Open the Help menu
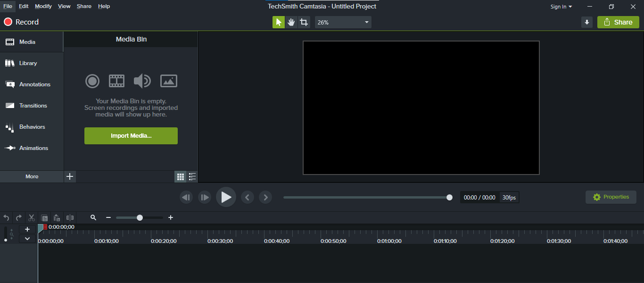The width and height of the screenshot is (644, 283). click(104, 6)
